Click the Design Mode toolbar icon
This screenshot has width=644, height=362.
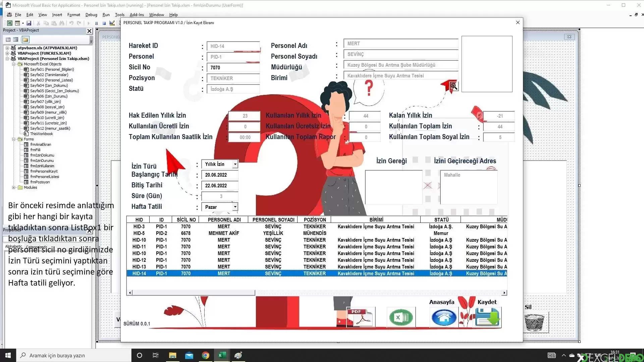[x=112, y=23]
